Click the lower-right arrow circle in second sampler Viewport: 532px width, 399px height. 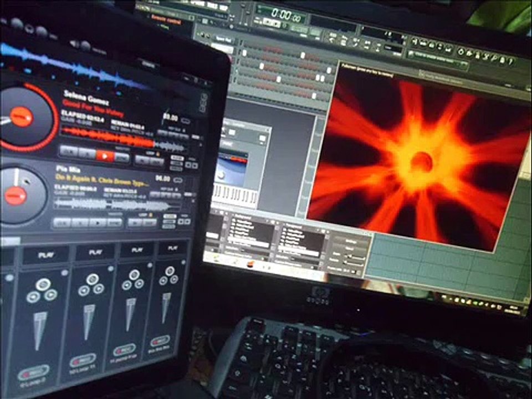click(x=99, y=289)
